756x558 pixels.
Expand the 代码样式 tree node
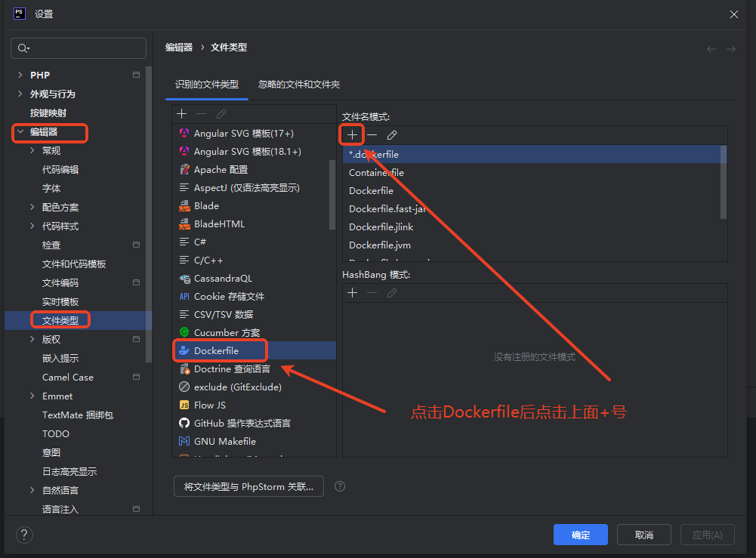32,226
